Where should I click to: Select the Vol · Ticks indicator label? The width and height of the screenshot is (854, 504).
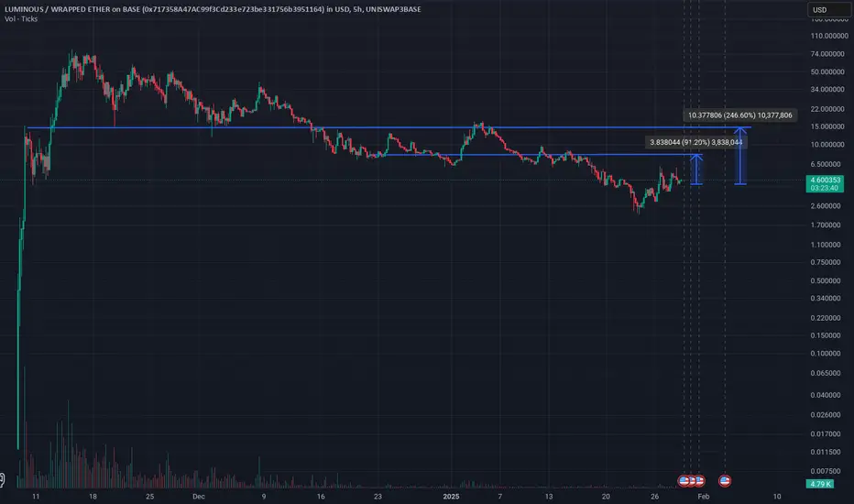(21, 19)
